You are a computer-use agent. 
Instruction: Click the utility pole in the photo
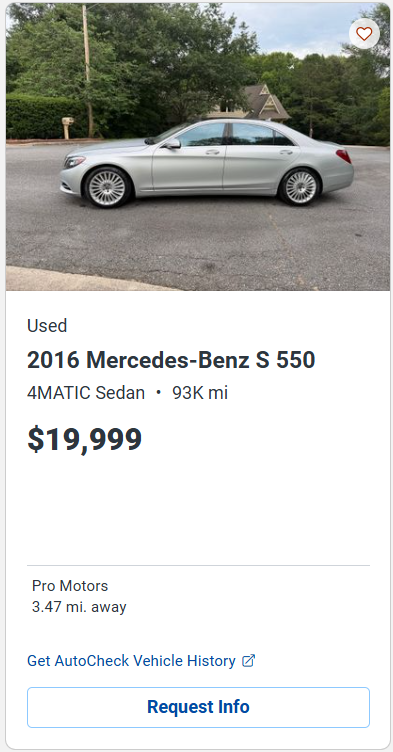point(88,71)
